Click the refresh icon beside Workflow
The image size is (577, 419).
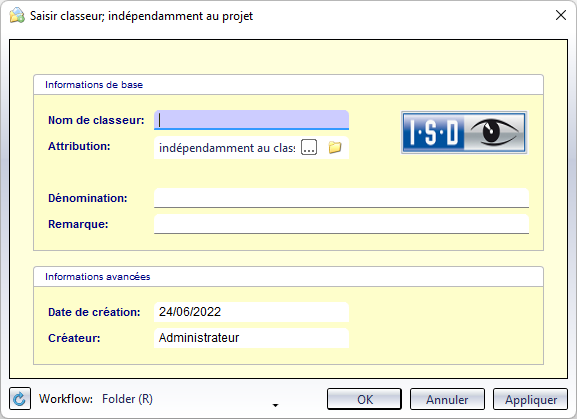point(20,399)
